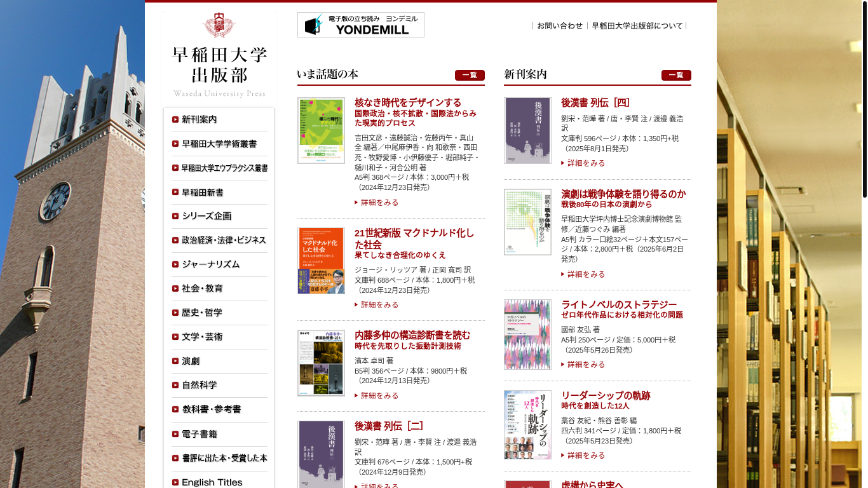
Task: Open 電子書籍 in the sidebar
Action: (x=219, y=434)
